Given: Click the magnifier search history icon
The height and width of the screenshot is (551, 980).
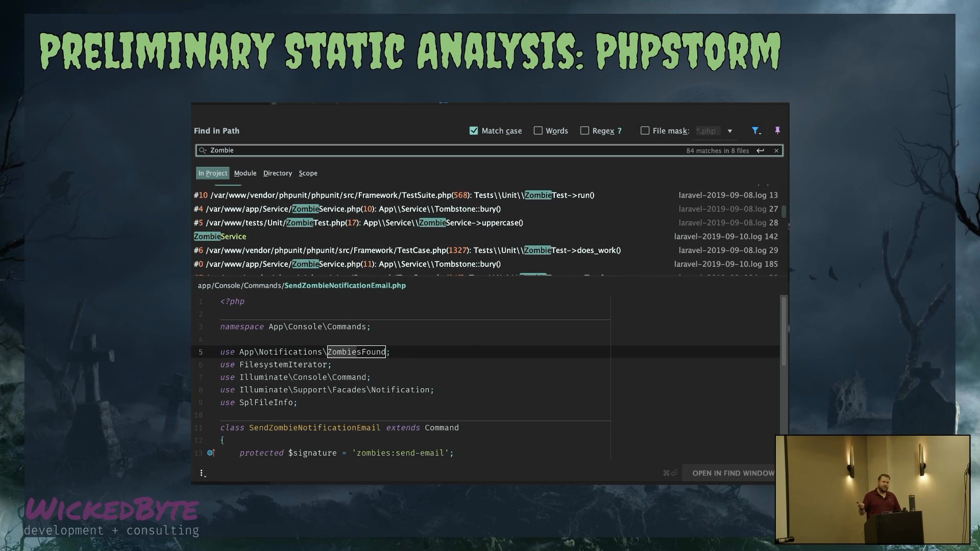Looking at the screenshot, I should click(x=203, y=151).
